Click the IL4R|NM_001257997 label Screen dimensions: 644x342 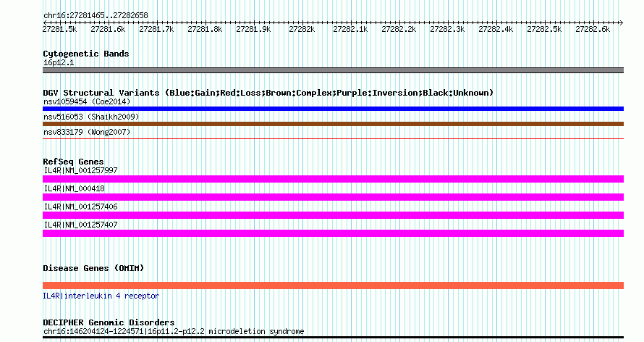click(x=80, y=170)
